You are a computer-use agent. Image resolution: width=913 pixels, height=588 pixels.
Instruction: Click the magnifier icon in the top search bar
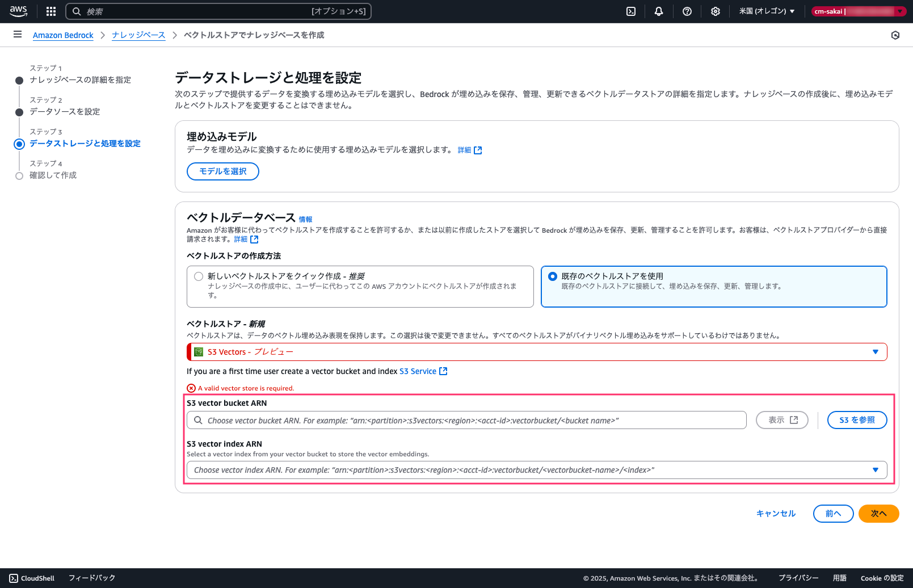click(77, 11)
